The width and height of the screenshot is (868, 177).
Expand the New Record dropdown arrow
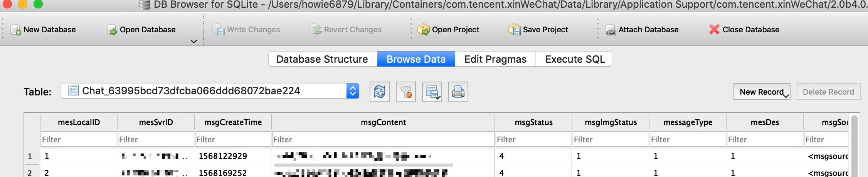(x=786, y=95)
